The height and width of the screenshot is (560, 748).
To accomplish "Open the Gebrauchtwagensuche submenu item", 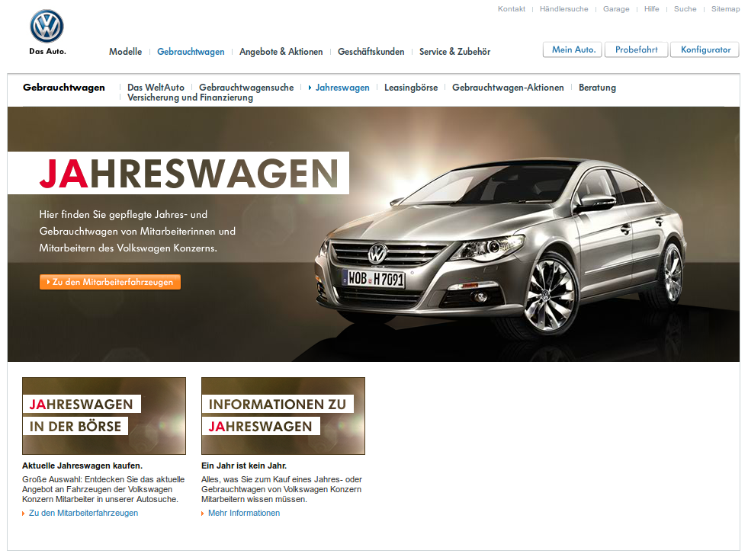I will click(246, 87).
